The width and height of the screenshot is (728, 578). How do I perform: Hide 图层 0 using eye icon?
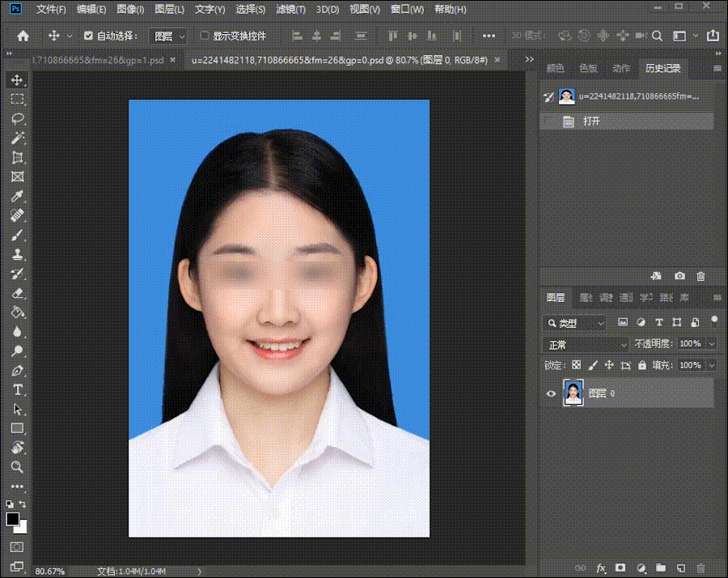click(551, 393)
